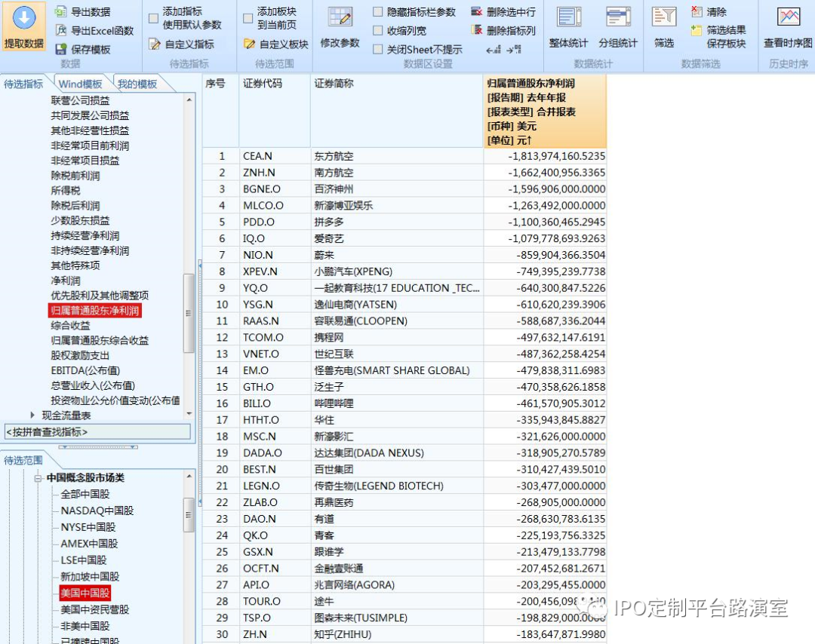Viewport: 815px width, 644px height.
Task: Click the 整体统计 statistics icon
Action: click(x=569, y=17)
